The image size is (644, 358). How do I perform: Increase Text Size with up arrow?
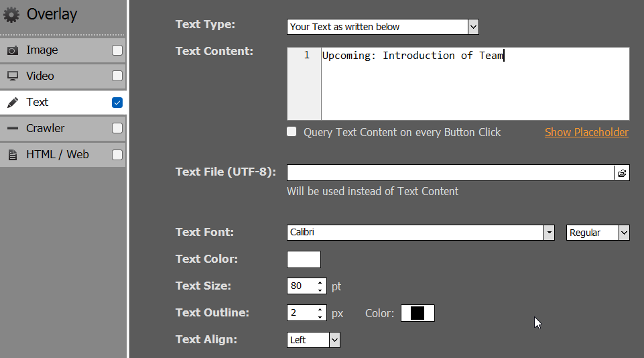[320, 282]
